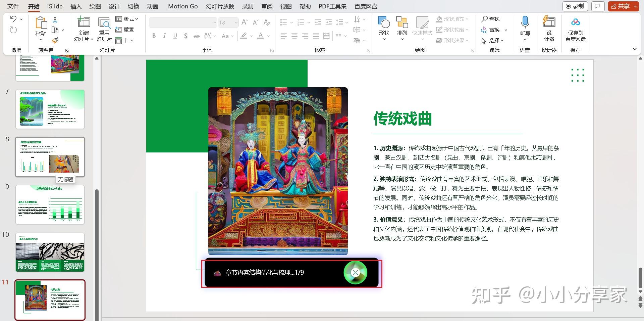Click the Decrease indent icon
Viewport: 644px width, 321px height.
click(x=318, y=22)
